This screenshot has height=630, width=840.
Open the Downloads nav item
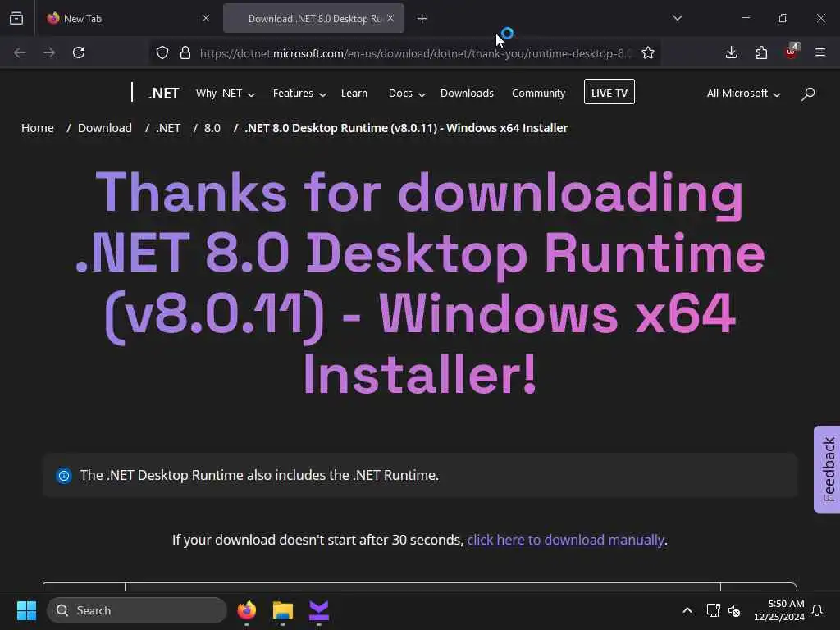tap(467, 94)
